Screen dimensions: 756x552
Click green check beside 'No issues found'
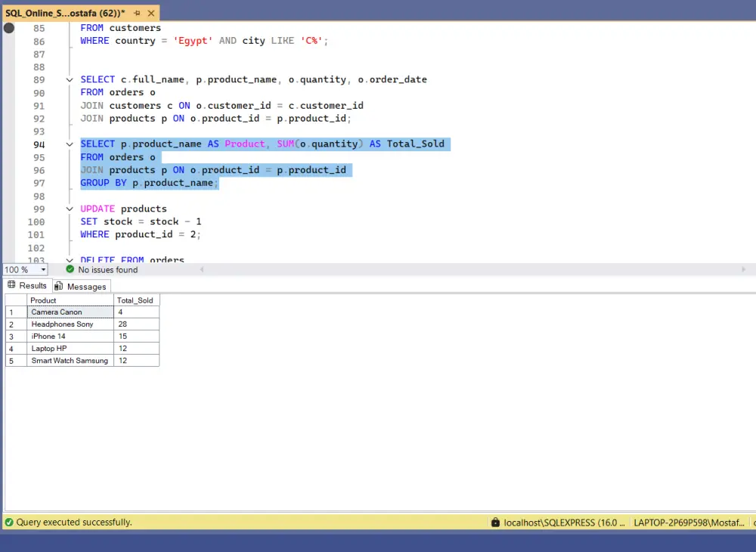coord(70,269)
